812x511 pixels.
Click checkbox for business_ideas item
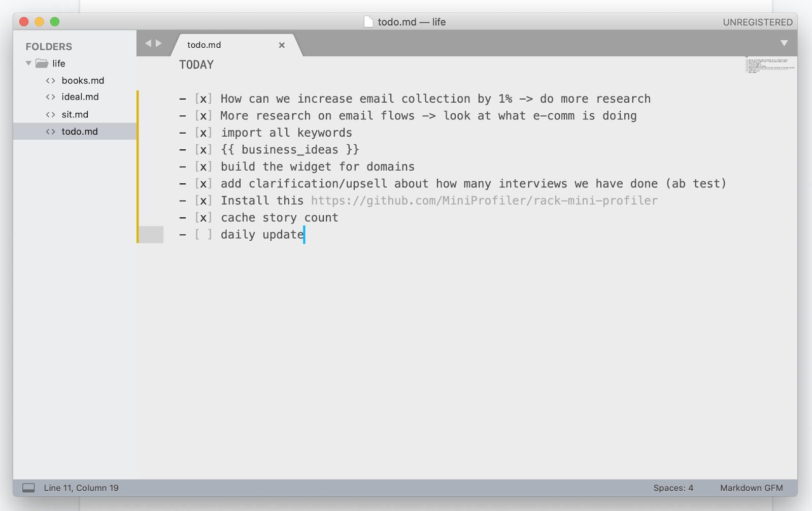(203, 150)
